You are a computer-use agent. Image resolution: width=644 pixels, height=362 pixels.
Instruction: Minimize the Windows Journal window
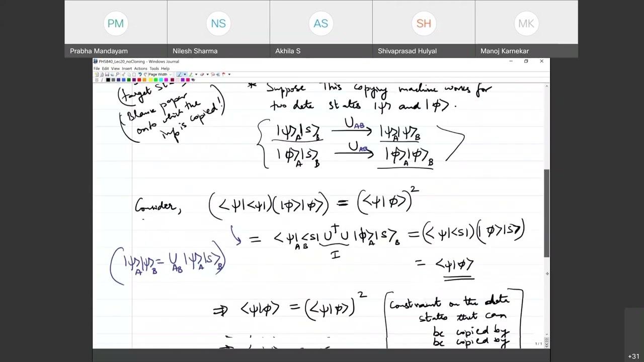[511, 61]
